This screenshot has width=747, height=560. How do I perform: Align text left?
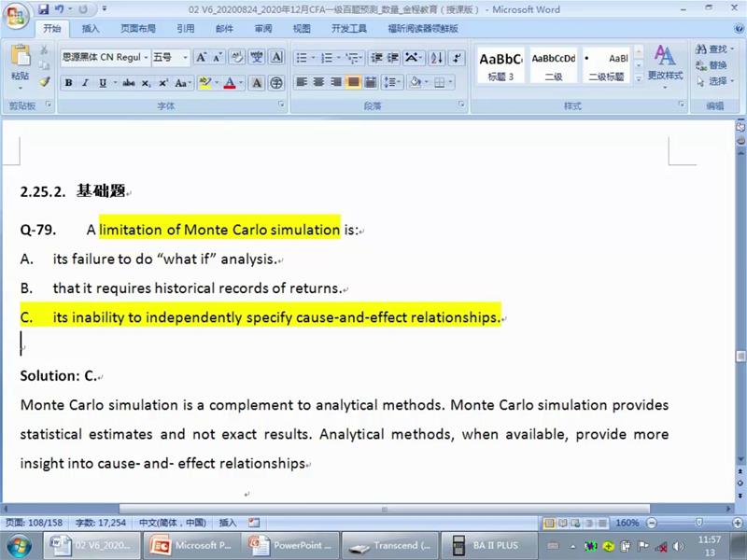302,82
